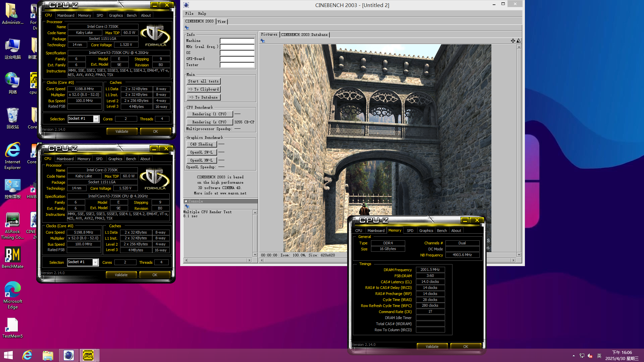Click console vertical scrollbar up arrow

point(255,213)
